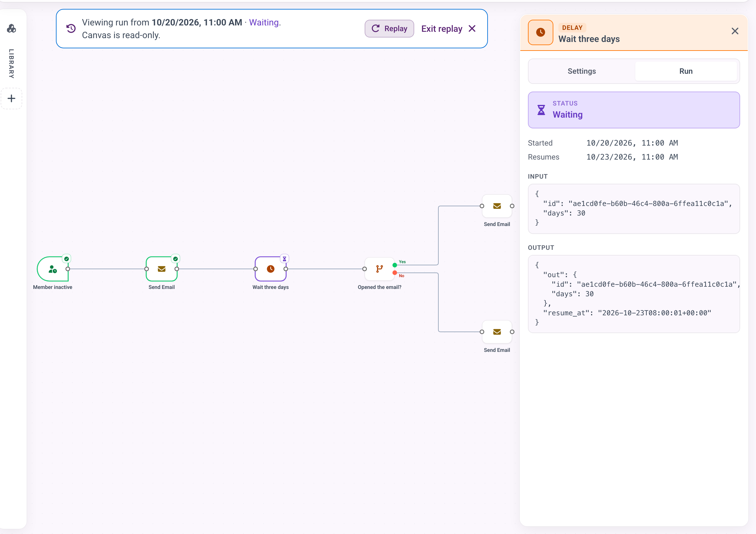Screen dimensions: 756x534
Task: Click the hourglass icon in the status card
Action: (541, 110)
